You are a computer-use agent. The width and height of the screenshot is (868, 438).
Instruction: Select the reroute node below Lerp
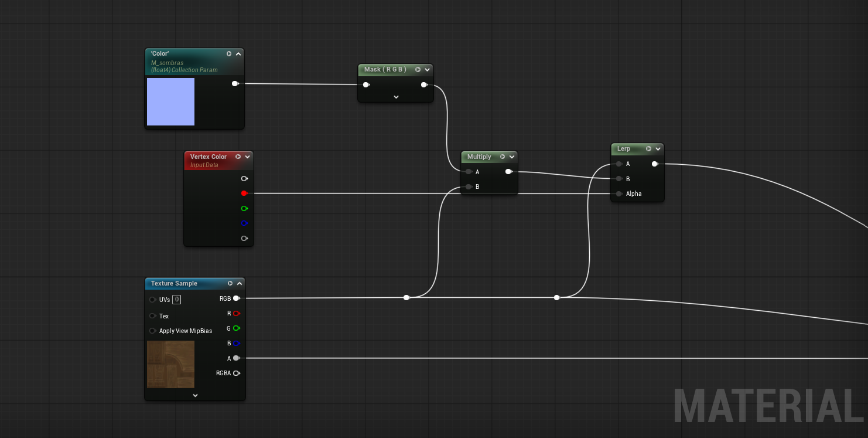[556, 298]
